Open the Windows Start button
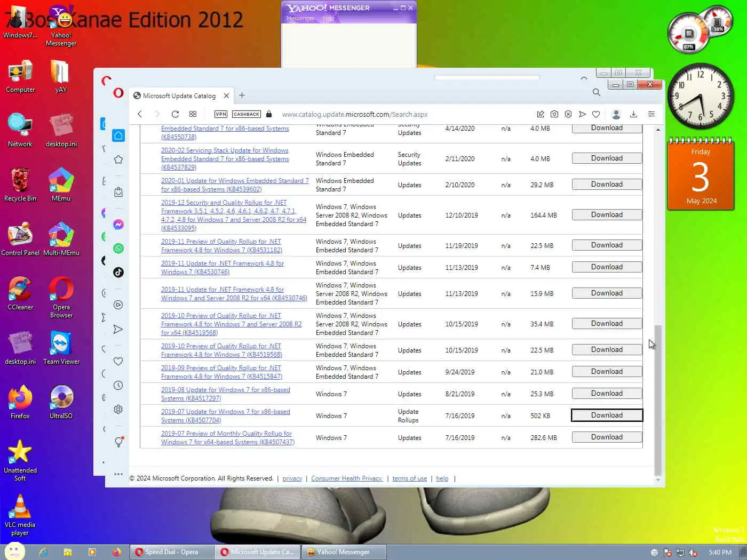Image resolution: width=747 pixels, height=560 pixels. click(x=14, y=551)
